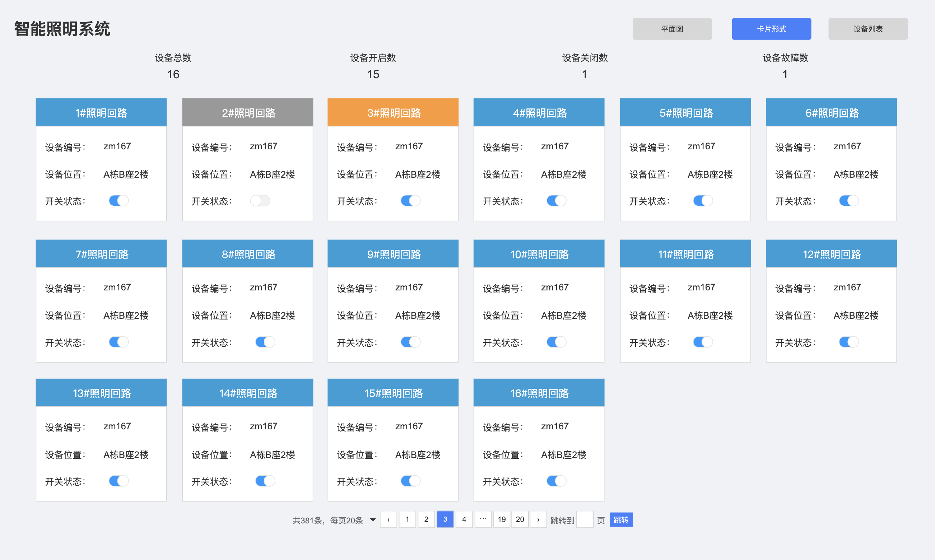The width and height of the screenshot is (935, 560).
Task: Click the pagination ellipsis button
Action: tap(483, 520)
